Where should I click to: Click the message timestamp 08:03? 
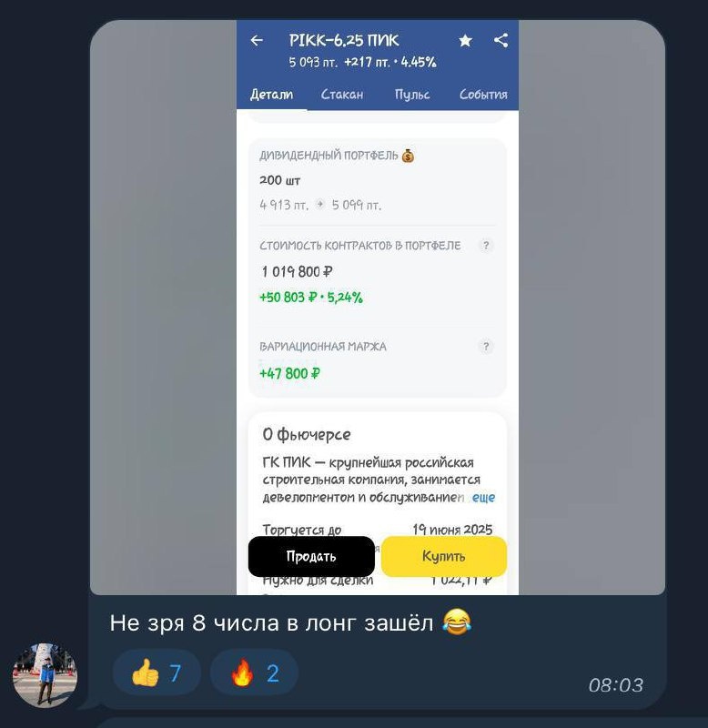(615, 685)
